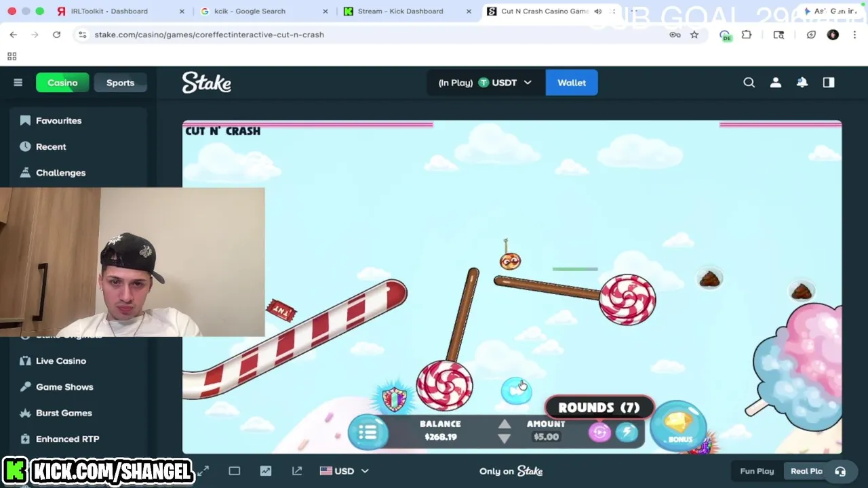Go to the Stake logo homepage
Image resolution: width=868 pixels, height=488 pixels.
pos(207,83)
